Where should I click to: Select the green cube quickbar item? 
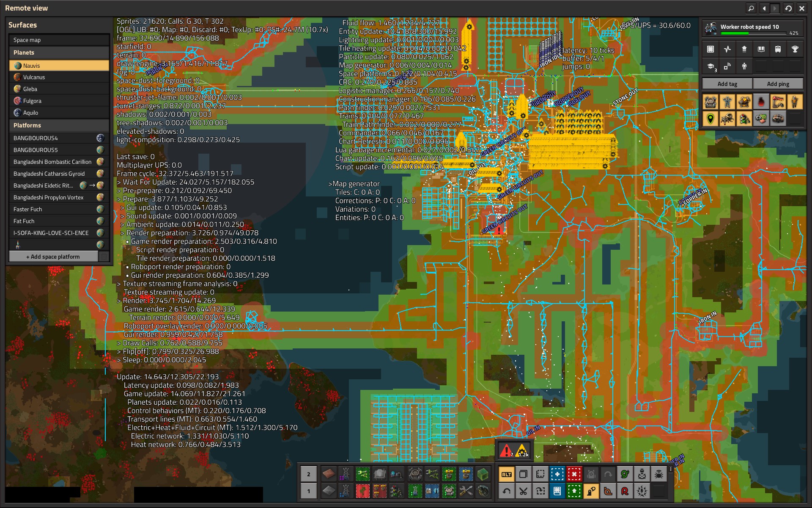click(x=483, y=474)
